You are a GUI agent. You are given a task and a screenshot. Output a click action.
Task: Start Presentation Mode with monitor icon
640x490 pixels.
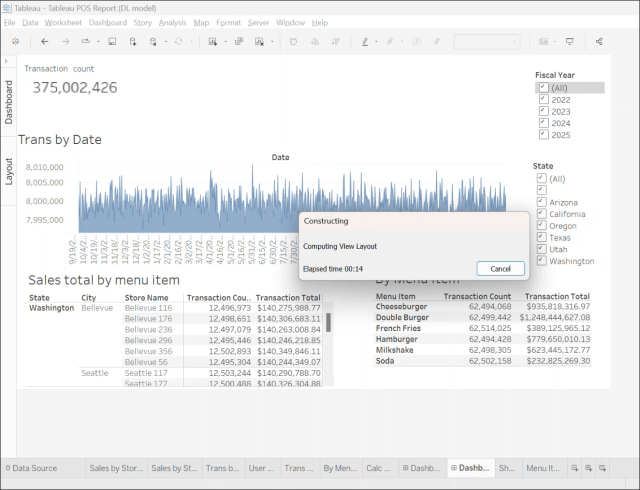coord(569,41)
